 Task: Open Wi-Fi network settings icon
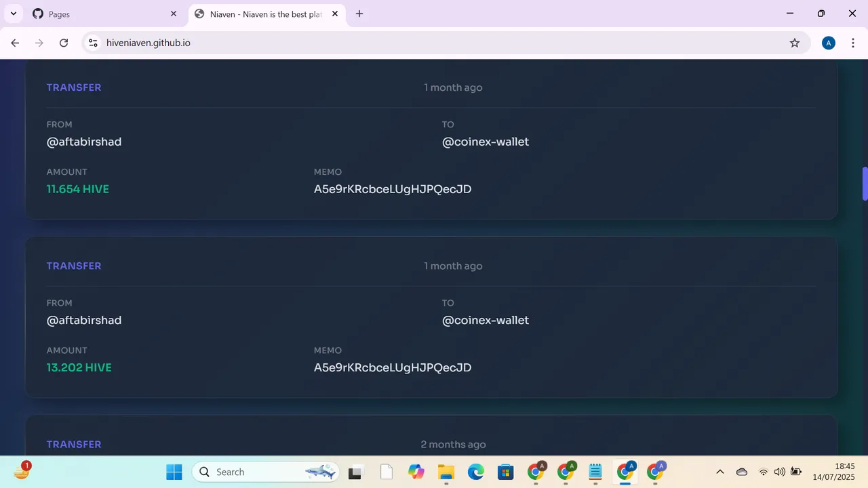[x=764, y=472]
